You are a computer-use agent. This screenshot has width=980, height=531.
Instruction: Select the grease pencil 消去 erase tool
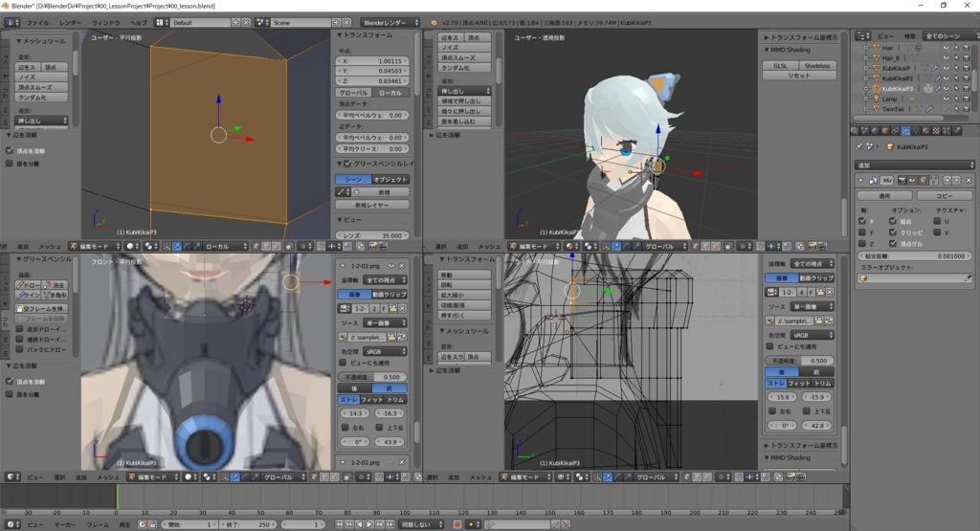coord(55,284)
